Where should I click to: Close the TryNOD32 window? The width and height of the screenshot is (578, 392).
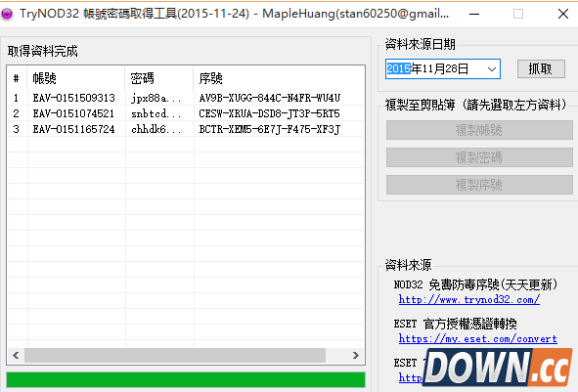tap(563, 14)
